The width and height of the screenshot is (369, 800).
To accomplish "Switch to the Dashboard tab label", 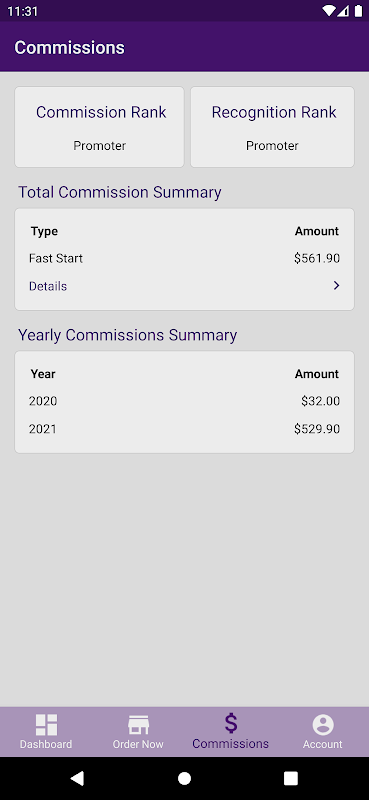I will (x=46, y=744).
